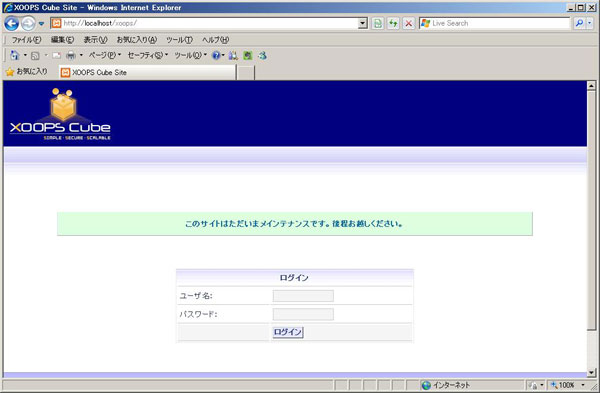Stop loading with the red X icon
Image resolution: width=600 pixels, height=393 pixels.
[x=409, y=23]
